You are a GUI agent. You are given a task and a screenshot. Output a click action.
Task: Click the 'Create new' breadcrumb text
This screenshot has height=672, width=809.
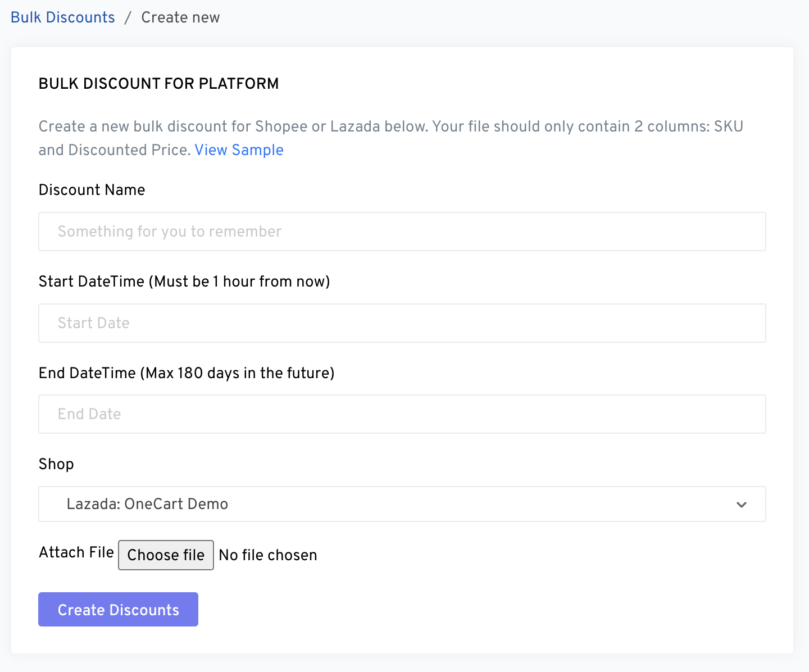pyautogui.click(x=180, y=17)
